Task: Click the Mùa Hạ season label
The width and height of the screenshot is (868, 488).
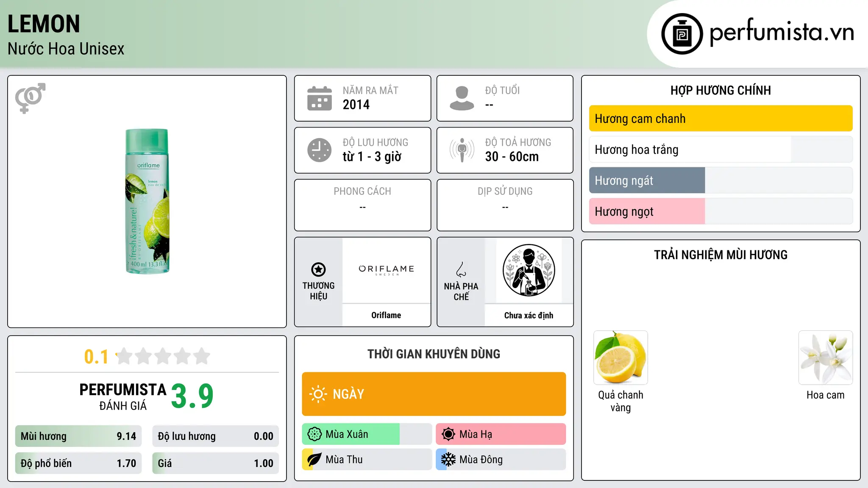Action: tap(476, 434)
